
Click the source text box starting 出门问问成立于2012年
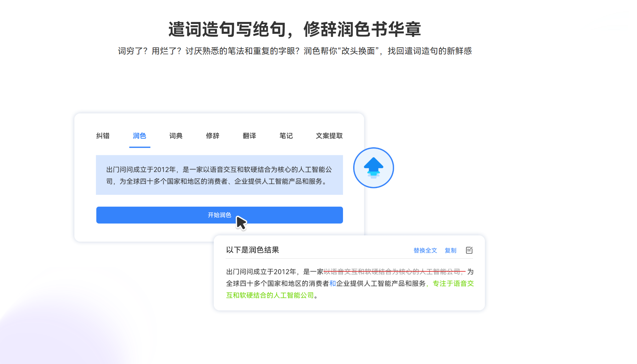[220, 175]
